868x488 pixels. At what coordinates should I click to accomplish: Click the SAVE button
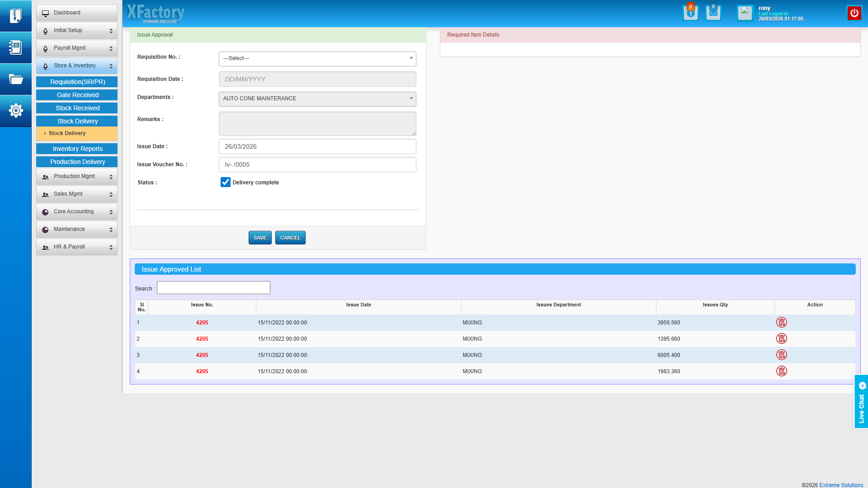(x=260, y=238)
